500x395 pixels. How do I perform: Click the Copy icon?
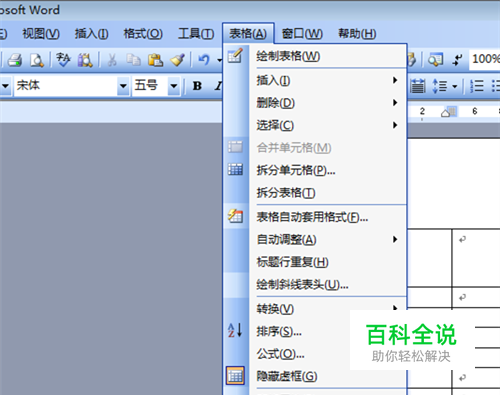[133, 60]
